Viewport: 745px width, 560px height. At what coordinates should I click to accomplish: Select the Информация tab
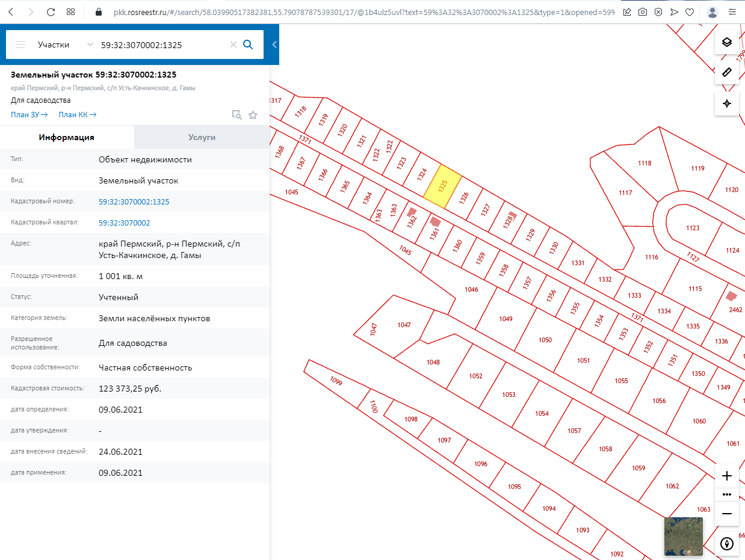coord(67,137)
